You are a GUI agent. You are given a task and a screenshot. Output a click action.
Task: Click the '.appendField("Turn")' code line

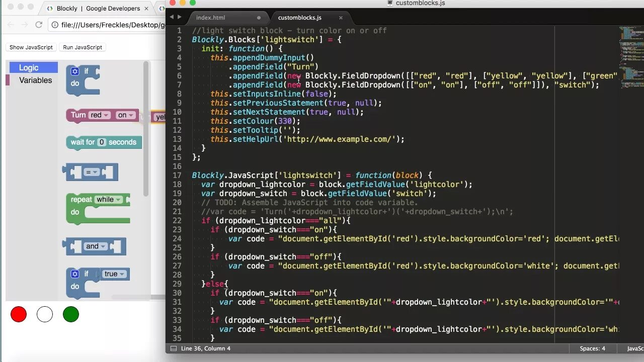(273, 67)
